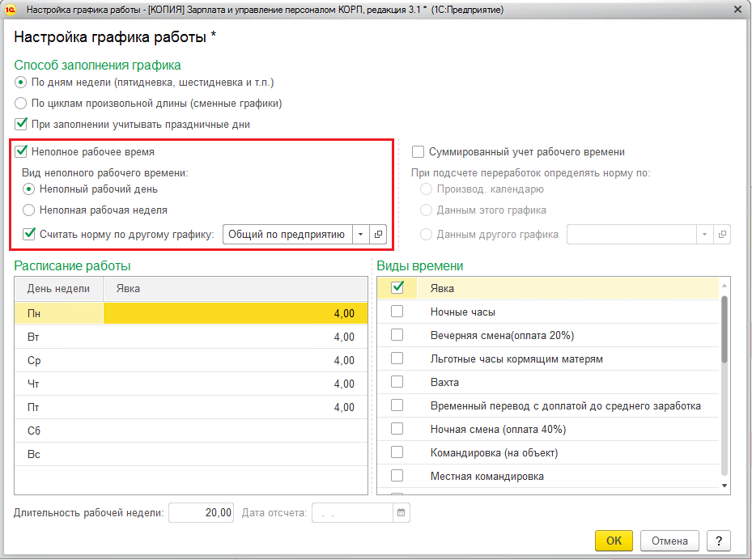Uncheck the 'Явка' time type

coord(397,287)
